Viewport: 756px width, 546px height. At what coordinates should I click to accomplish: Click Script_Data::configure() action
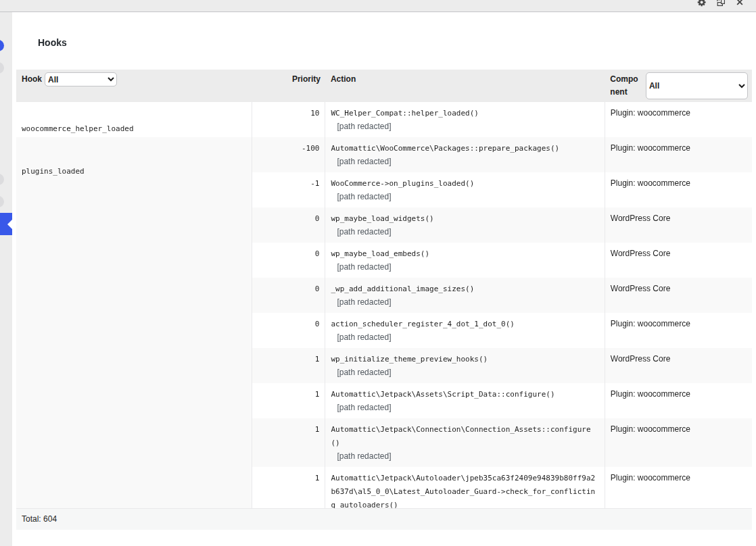coord(443,395)
